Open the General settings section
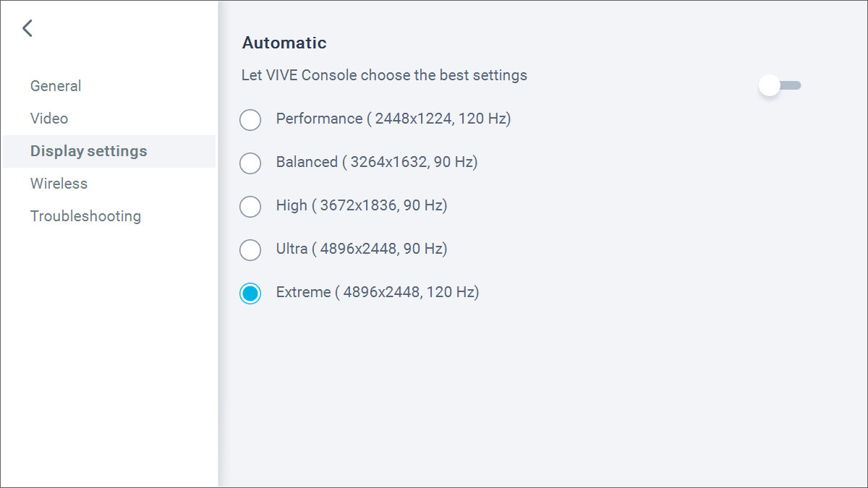The image size is (868, 488). [x=56, y=85]
